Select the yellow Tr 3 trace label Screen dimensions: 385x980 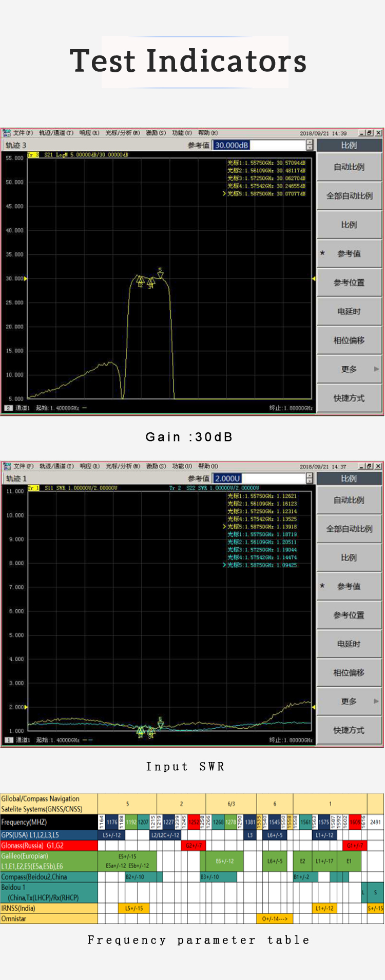[x=33, y=154]
